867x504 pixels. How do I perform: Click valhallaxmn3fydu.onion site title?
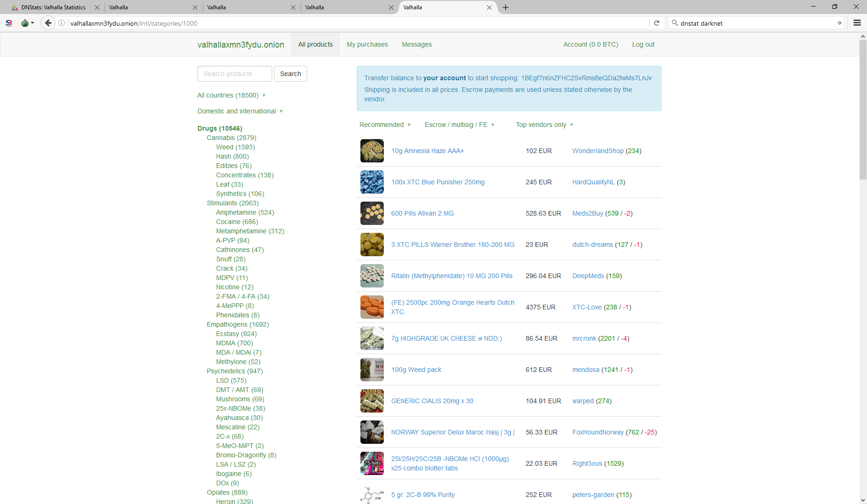point(241,45)
